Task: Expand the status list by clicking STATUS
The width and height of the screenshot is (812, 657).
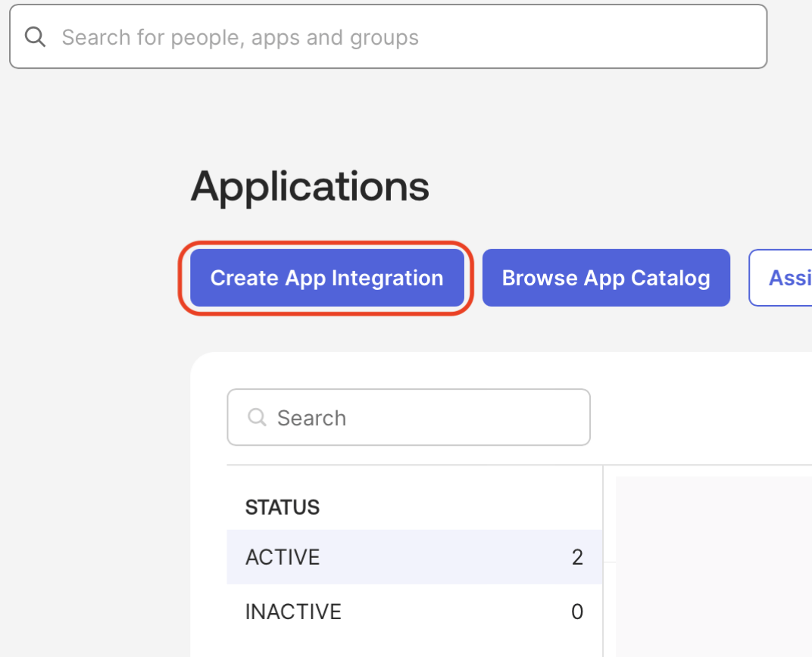Action: pyautogui.click(x=282, y=507)
